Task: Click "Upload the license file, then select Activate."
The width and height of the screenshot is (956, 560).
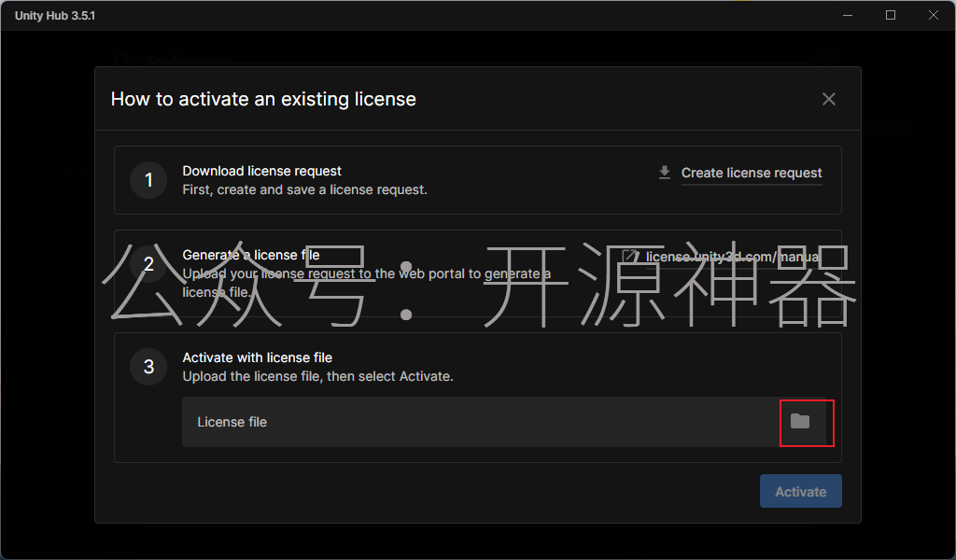Action: (x=317, y=376)
